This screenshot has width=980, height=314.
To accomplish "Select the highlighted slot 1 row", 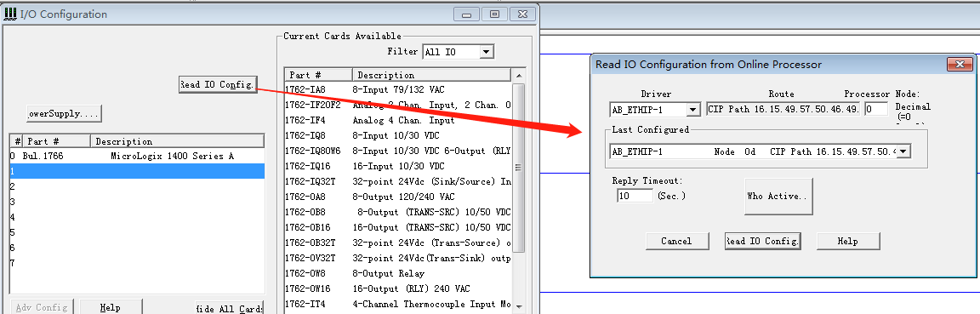I will point(138,171).
